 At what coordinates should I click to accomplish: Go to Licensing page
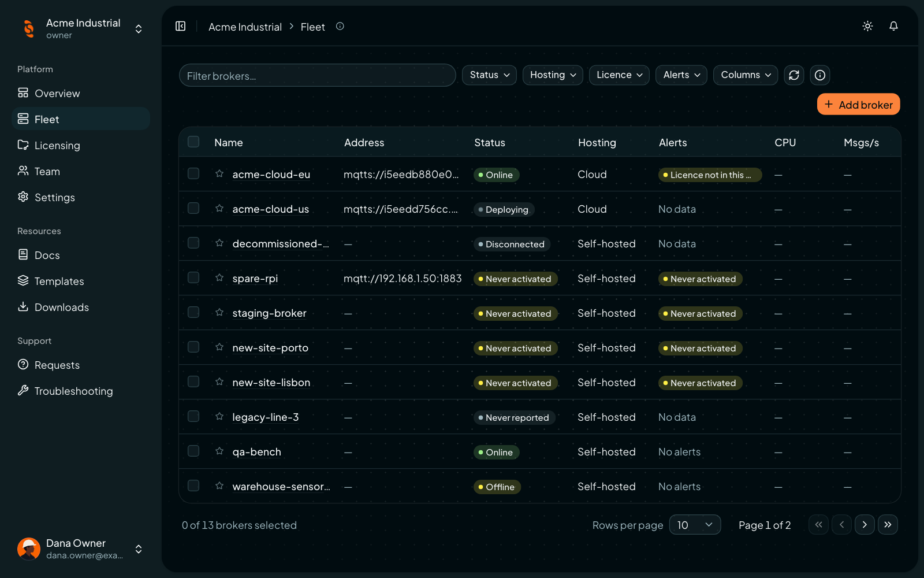tap(81, 145)
